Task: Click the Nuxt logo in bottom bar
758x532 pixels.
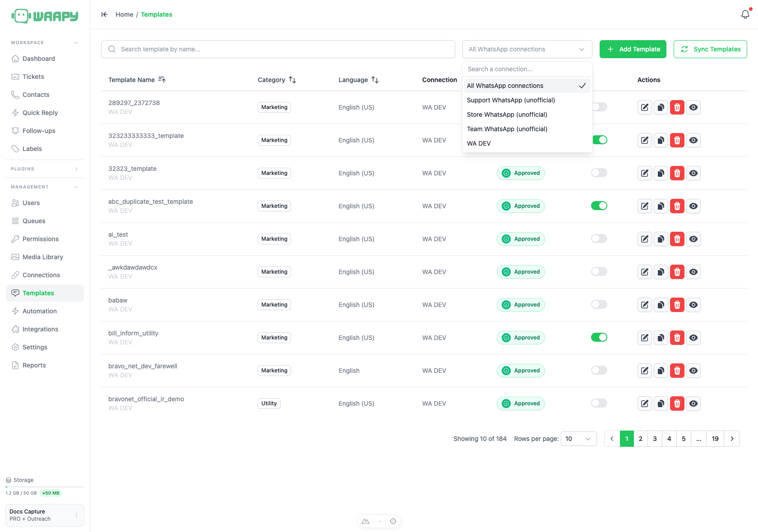Action: (x=365, y=521)
